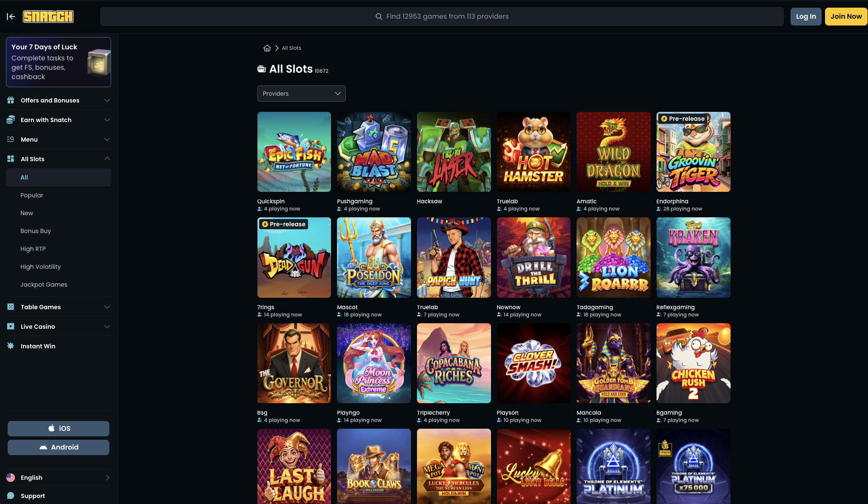The height and width of the screenshot is (504, 868).
Task: Click the safe icon in the 7 Days of Luck banner
Action: click(99, 62)
